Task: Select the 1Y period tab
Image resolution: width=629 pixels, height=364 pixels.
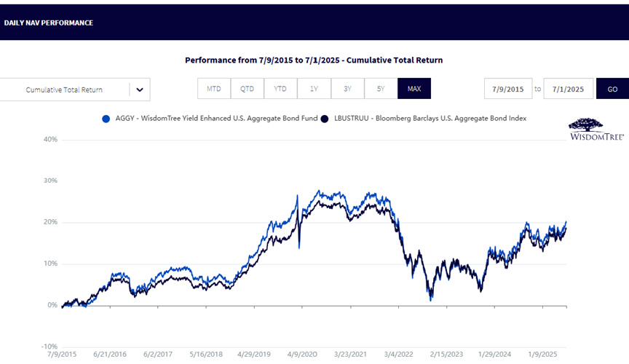Action: [x=314, y=89]
